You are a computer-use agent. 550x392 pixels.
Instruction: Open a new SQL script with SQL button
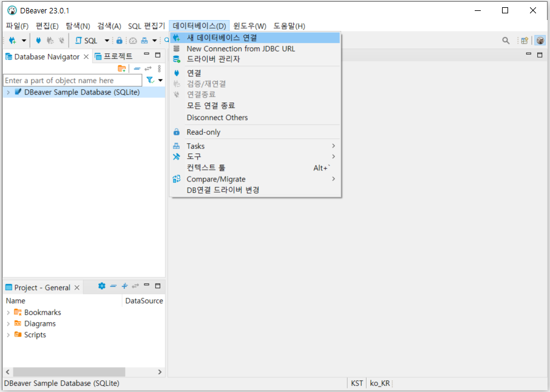coord(86,41)
